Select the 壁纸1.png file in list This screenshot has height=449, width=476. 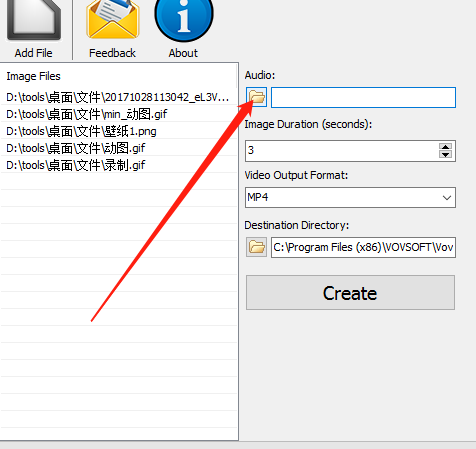pos(119,131)
